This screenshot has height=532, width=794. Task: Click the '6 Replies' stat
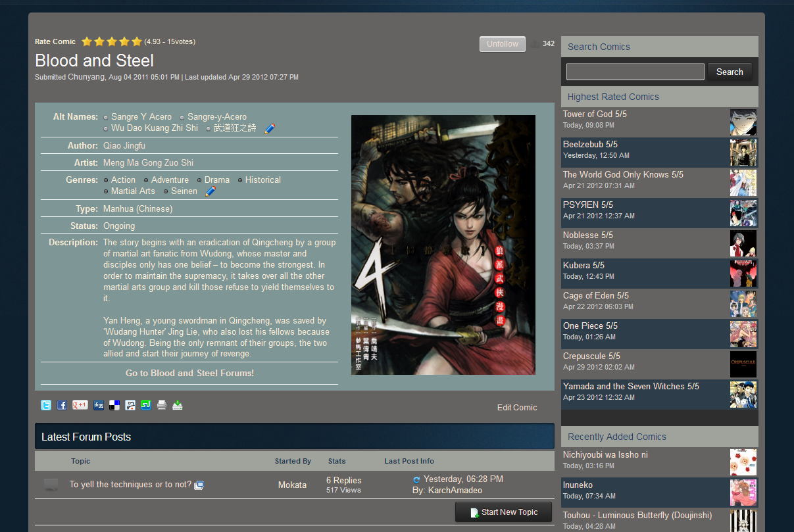tap(344, 480)
